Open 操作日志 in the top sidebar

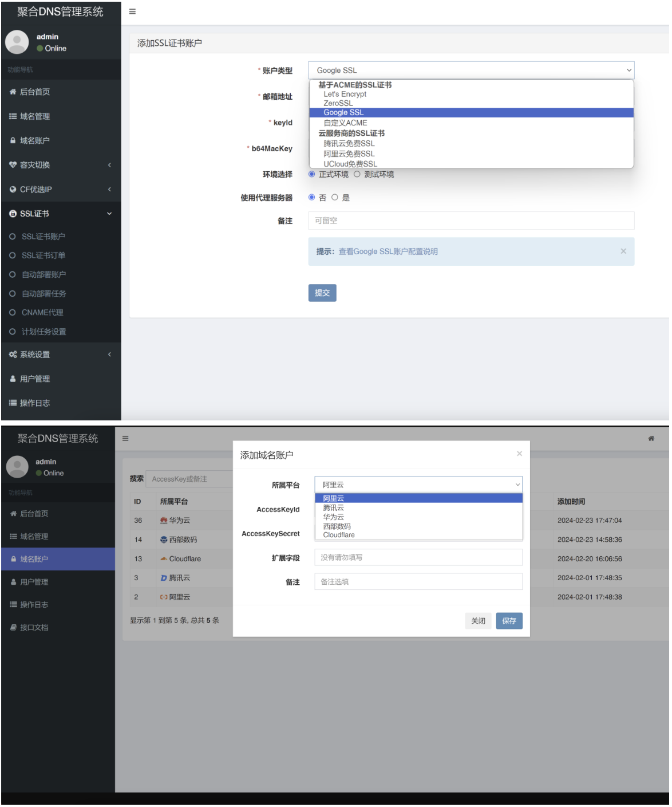tap(61, 403)
